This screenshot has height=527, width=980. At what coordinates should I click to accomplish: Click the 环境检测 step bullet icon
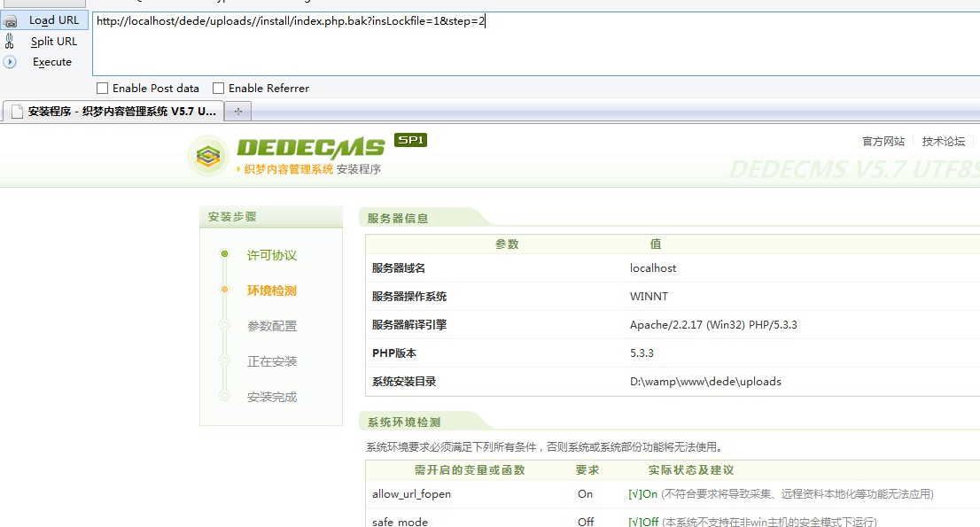pyautogui.click(x=224, y=290)
